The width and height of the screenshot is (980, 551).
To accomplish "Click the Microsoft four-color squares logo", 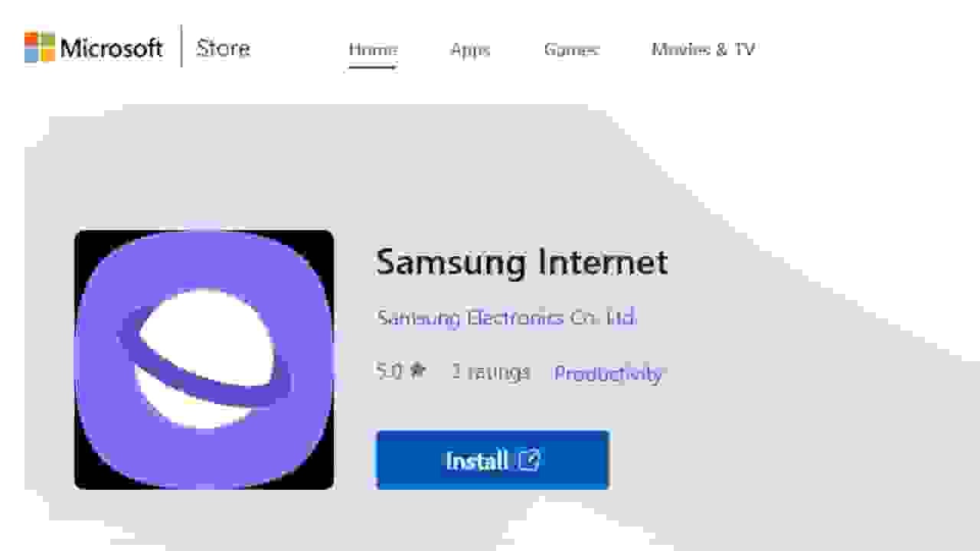I will pyautogui.click(x=39, y=47).
